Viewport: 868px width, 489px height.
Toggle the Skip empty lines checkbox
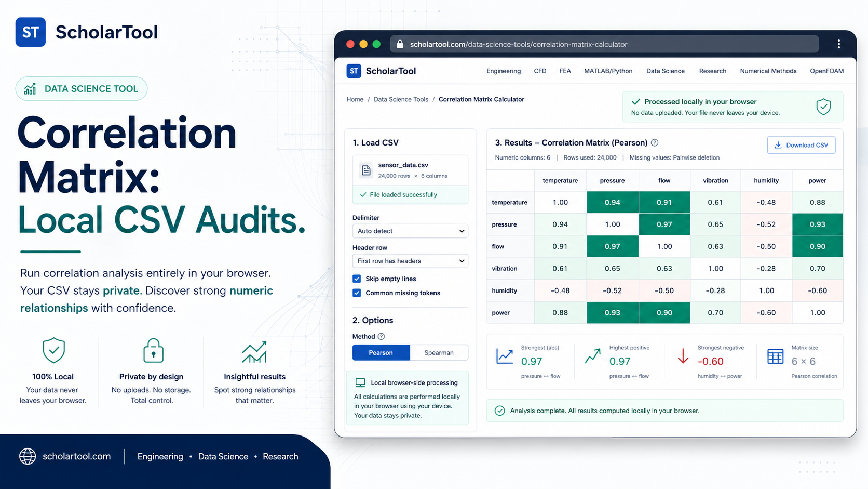point(357,279)
